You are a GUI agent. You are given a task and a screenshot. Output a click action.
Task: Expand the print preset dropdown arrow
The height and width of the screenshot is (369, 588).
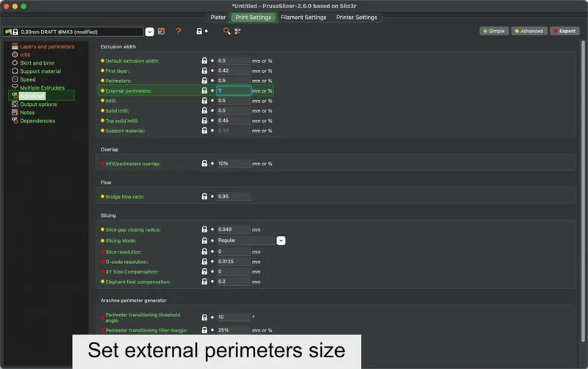pos(149,32)
